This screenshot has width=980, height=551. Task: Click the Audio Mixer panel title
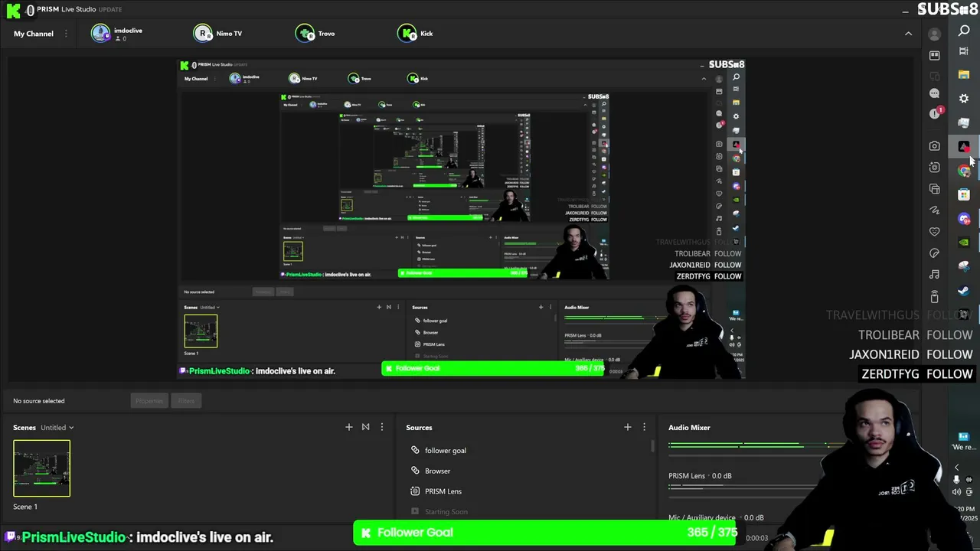pyautogui.click(x=689, y=428)
